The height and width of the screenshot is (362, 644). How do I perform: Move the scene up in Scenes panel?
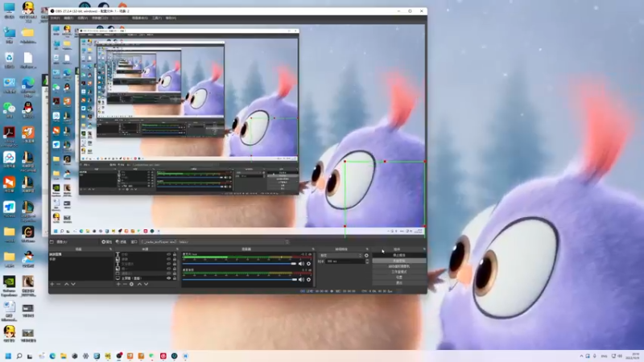click(x=67, y=284)
